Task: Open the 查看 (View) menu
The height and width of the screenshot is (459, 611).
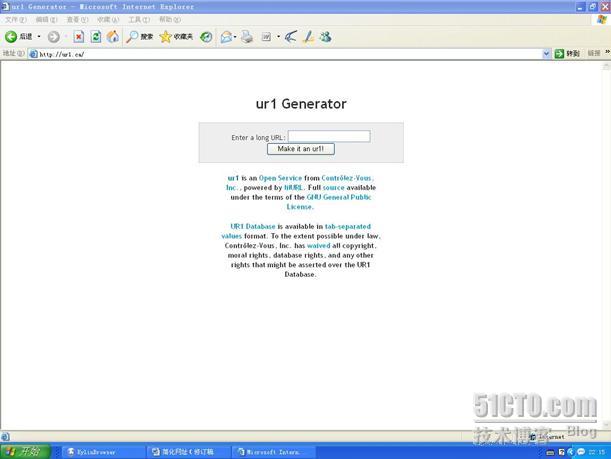Action: pos(77,19)
